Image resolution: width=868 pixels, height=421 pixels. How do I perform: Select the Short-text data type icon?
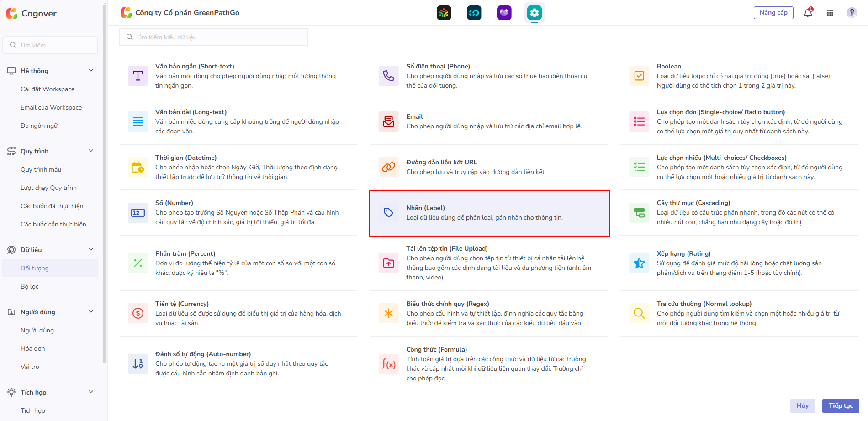click(138, 76)
